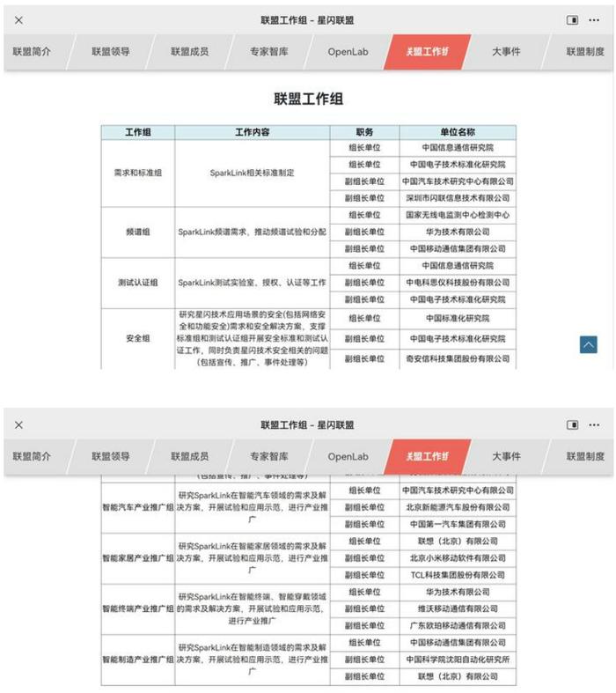The width and height of the screenshot is (616, 693).
Task: Select the 测试认证组 cell
Action: point(138,283)
